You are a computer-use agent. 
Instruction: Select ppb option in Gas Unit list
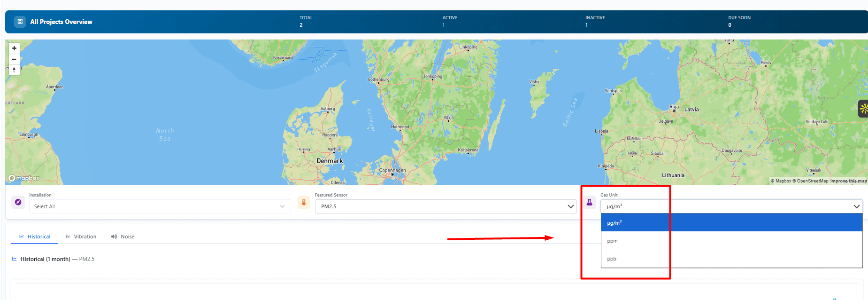[731, 259]
